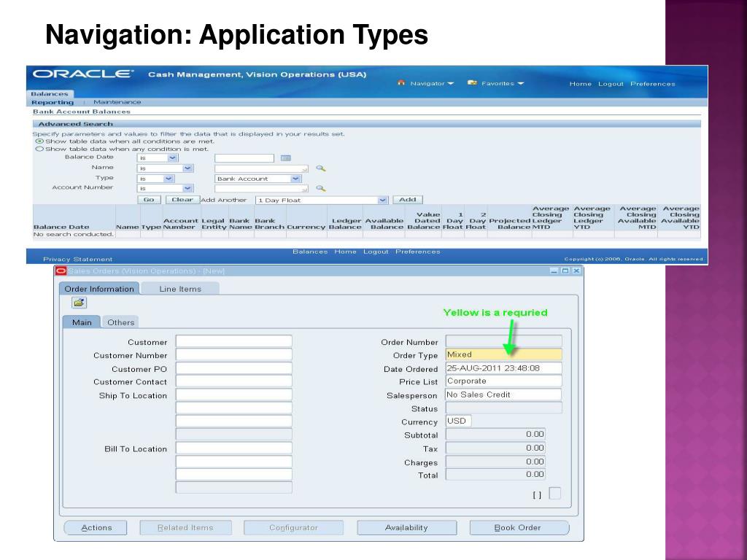This screenshot has height=560, width=747.
Task: Click the Related Items button
Action: click(186, 528)
